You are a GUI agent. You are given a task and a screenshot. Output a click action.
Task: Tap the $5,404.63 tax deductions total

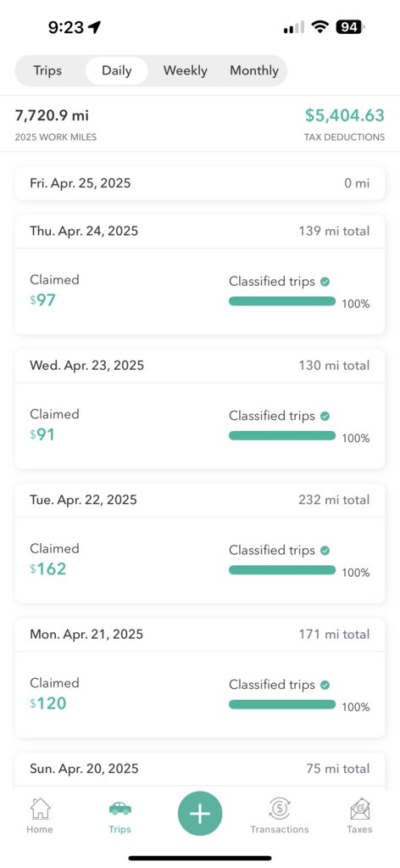(x=345, y=115)
